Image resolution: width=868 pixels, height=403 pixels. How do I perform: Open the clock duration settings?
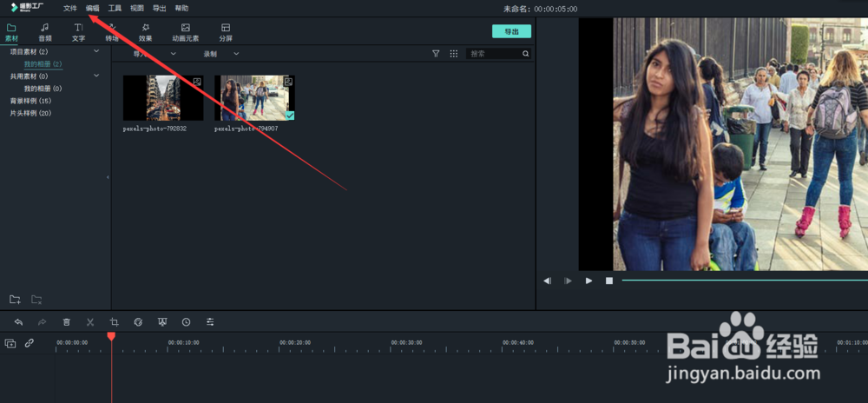click(x=186, y=321)
